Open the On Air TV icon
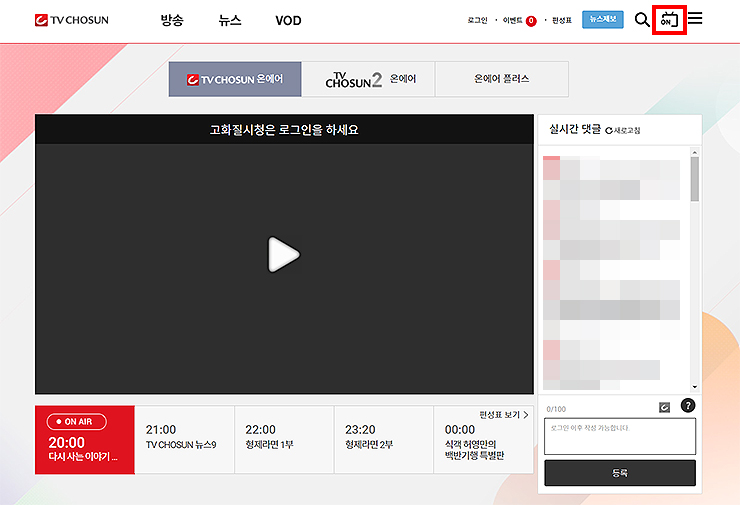740x505 pixels. [x=669, y=19]
